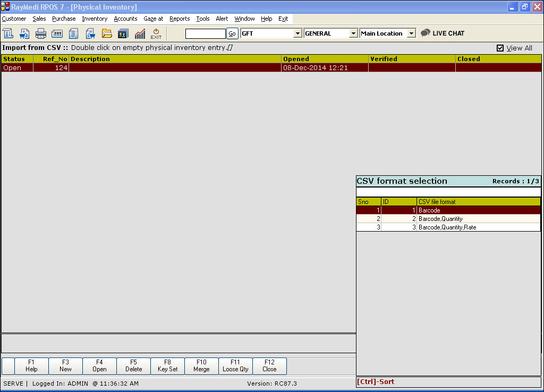Click the F10 Merge button
The height and width of the screenshot is (392, 544).
[x=201, y=366]
